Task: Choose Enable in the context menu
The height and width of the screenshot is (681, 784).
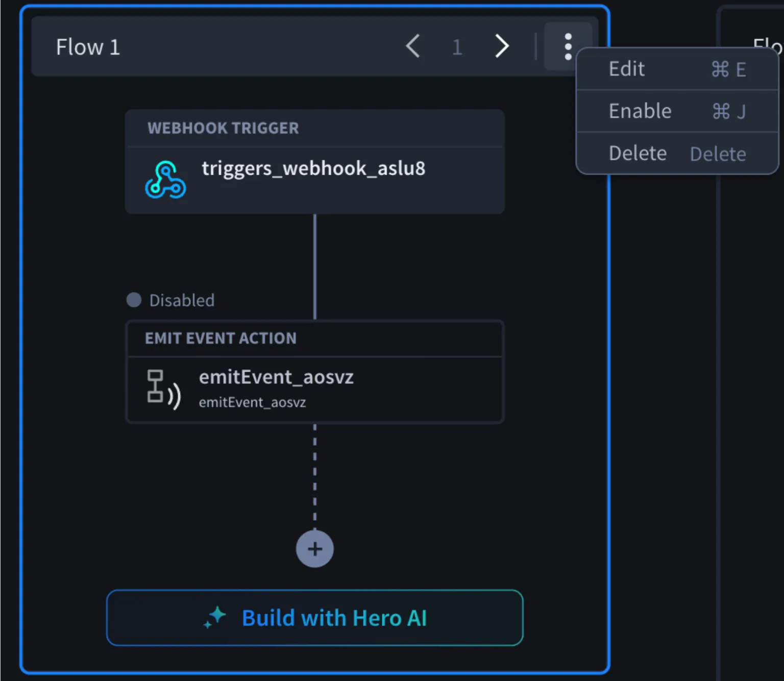Action: click(677, 111)
